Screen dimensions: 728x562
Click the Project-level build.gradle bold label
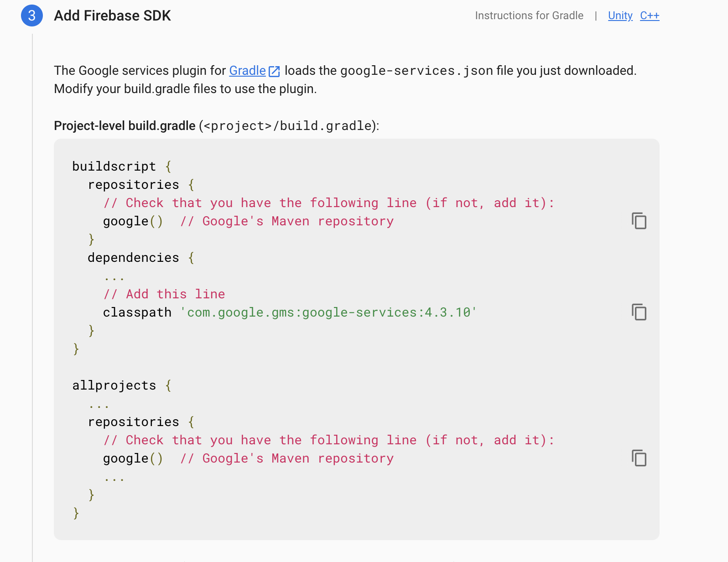coord(125,125)
